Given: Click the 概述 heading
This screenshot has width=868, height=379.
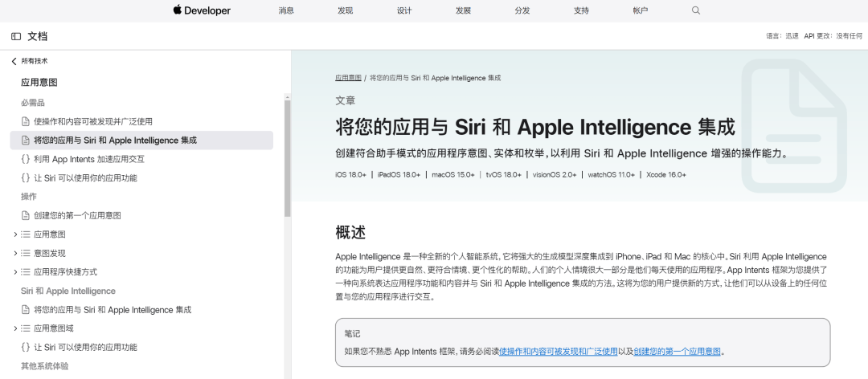Looking at the screenshot, I should (350, 232).
